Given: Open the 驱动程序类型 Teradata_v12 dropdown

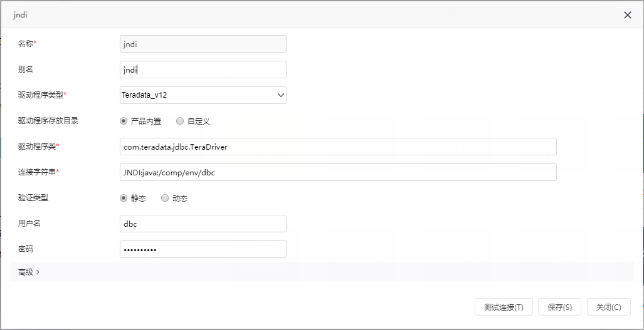Looking at the screenshot, I should click(x=203, y=95).
